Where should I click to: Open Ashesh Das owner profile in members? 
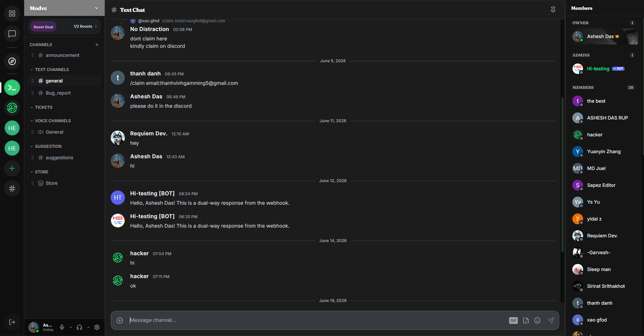[605, 36]
